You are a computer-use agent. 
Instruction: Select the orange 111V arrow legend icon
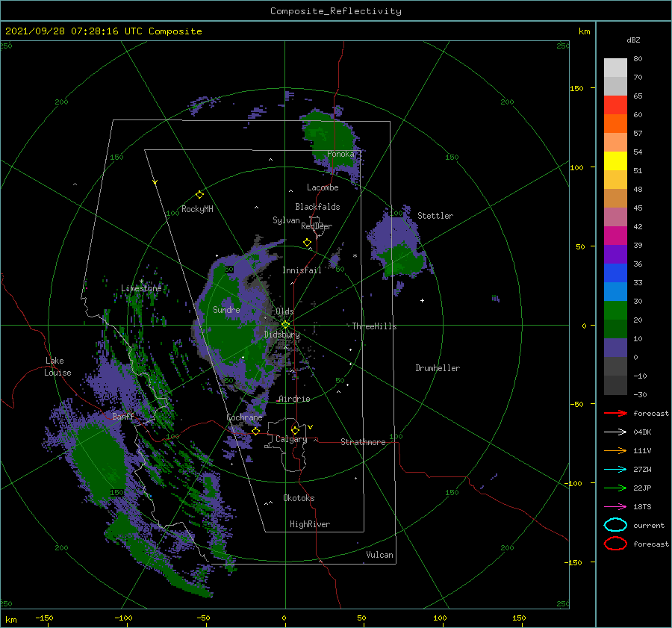615,450
